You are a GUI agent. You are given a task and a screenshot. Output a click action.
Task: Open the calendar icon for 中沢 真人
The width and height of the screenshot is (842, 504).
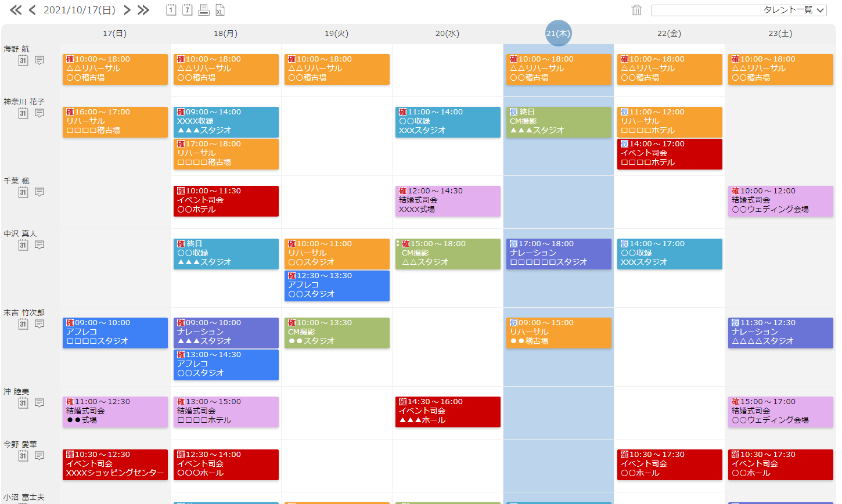pyautogui.click(x=23, y=245)
